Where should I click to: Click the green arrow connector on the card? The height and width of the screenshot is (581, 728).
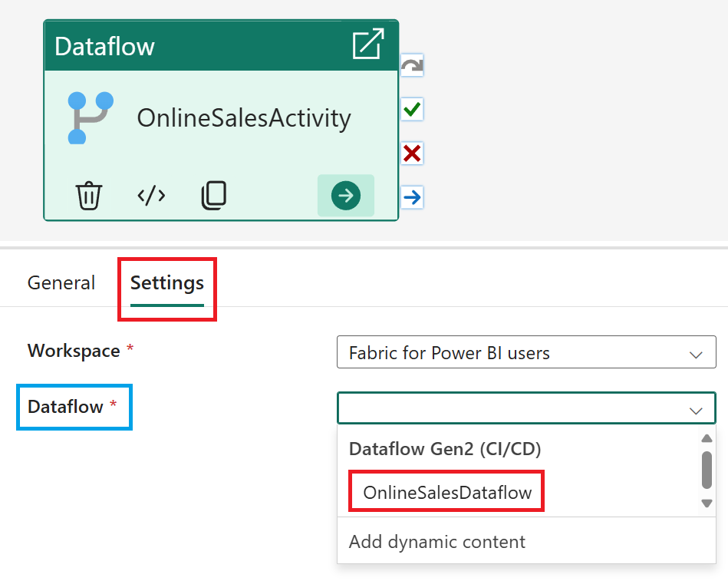coord(345,196)
